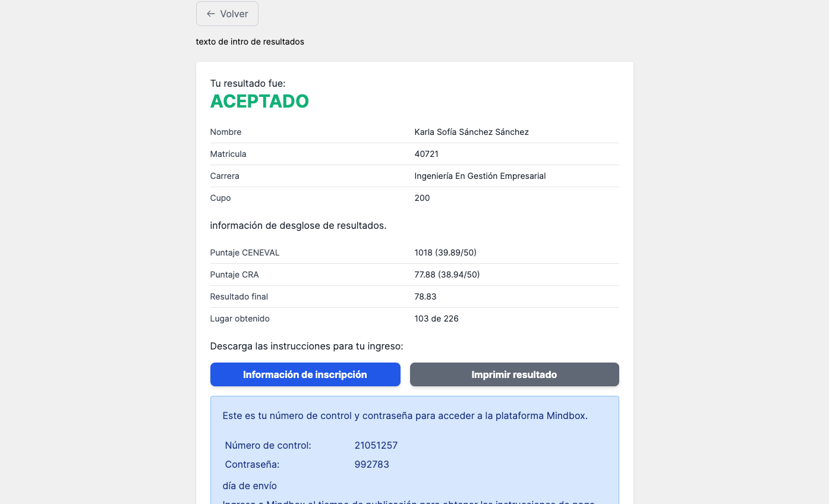The height and width of the screenshot is (504, 829).
Task: Go back using the Volver button
Action: [227, 14]
